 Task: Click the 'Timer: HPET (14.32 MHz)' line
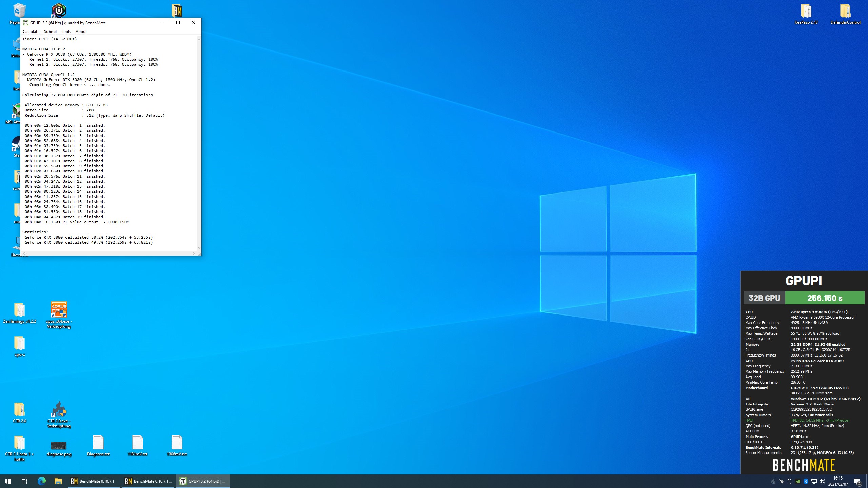(x=50, y=39)
